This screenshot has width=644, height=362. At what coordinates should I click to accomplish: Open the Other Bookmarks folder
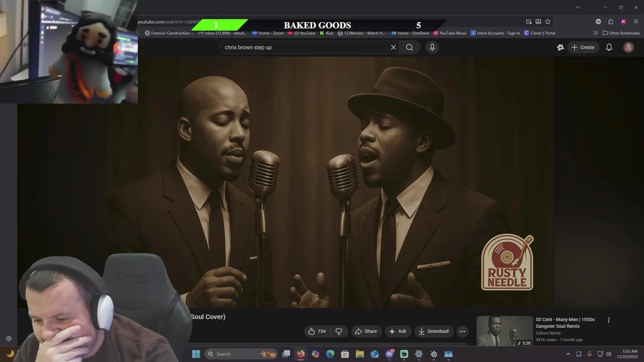[621, 33]
